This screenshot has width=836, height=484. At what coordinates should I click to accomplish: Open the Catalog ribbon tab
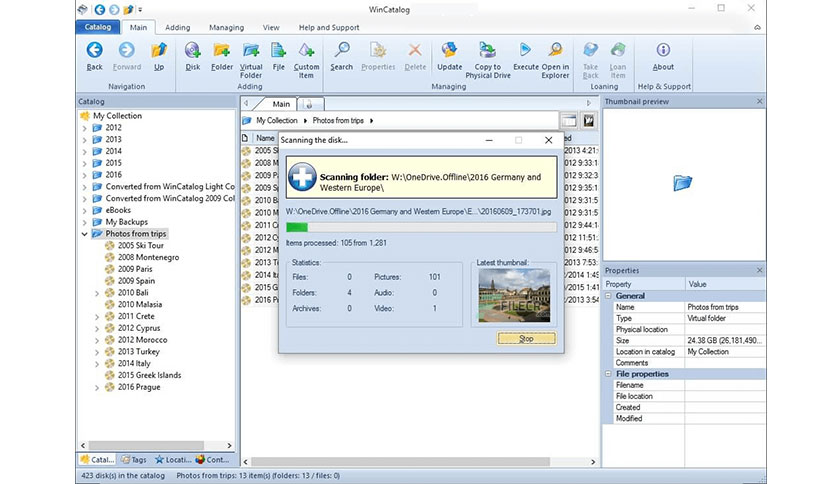pos(98,27)
